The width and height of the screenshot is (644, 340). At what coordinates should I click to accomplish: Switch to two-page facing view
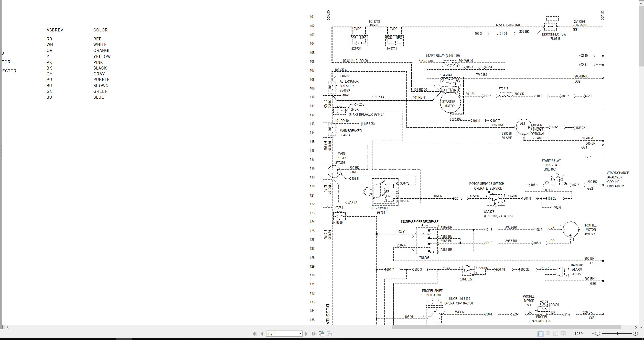(x=555, y=334)
